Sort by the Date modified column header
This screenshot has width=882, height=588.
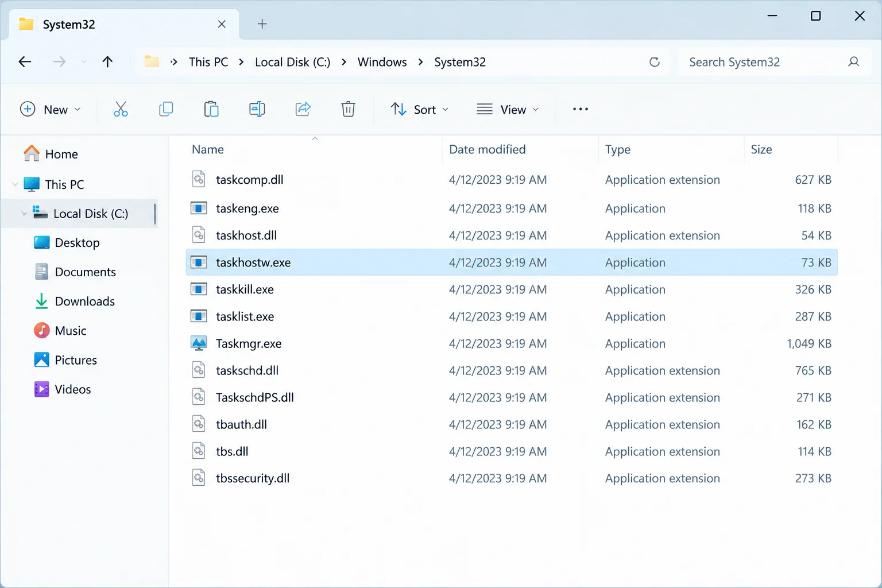click(x=488, y=149)
